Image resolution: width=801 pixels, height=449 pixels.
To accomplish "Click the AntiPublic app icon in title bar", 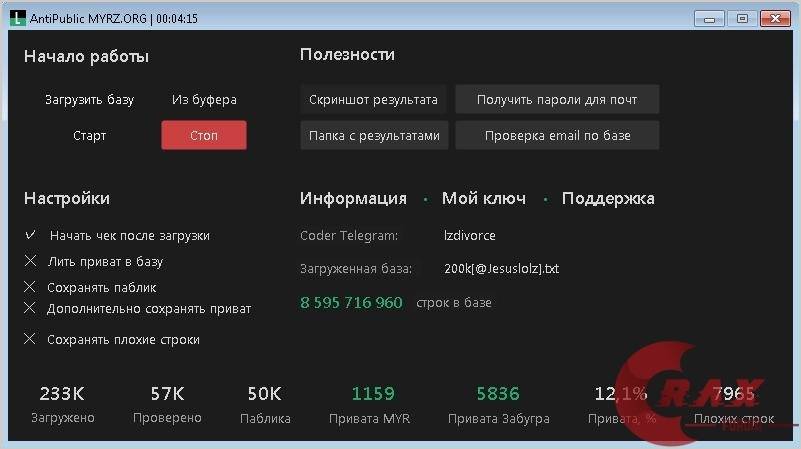I will 17,18.
